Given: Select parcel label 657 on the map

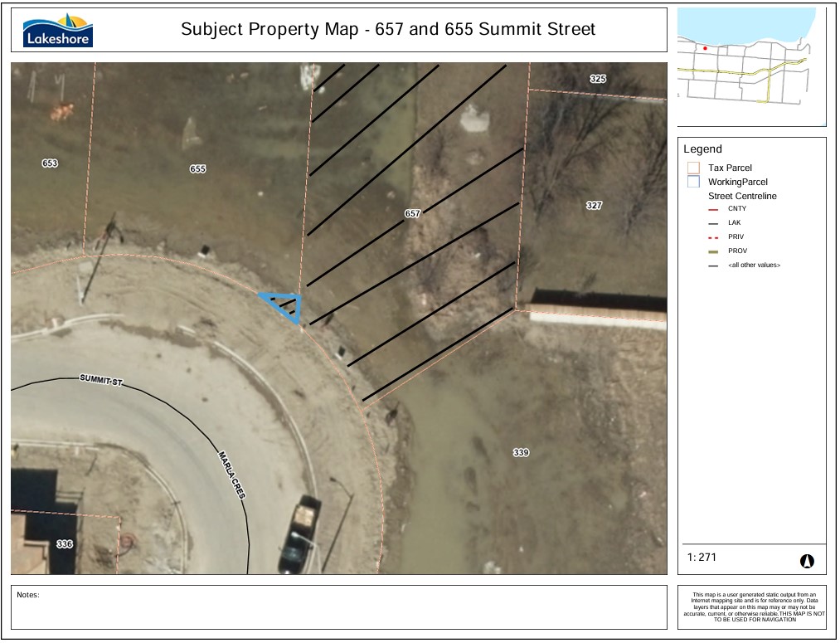Looking at the screenshot, I should [x=413, y=213].
